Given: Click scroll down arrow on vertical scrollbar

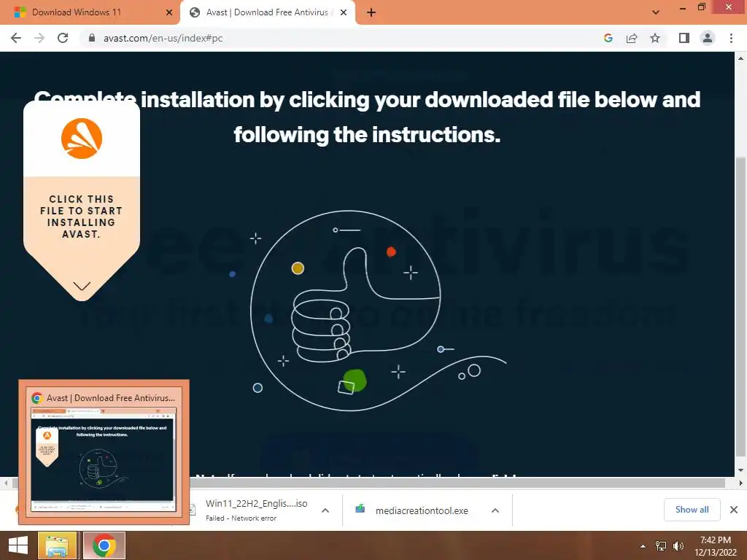Looking at the screenshot, I should point(741,470).
